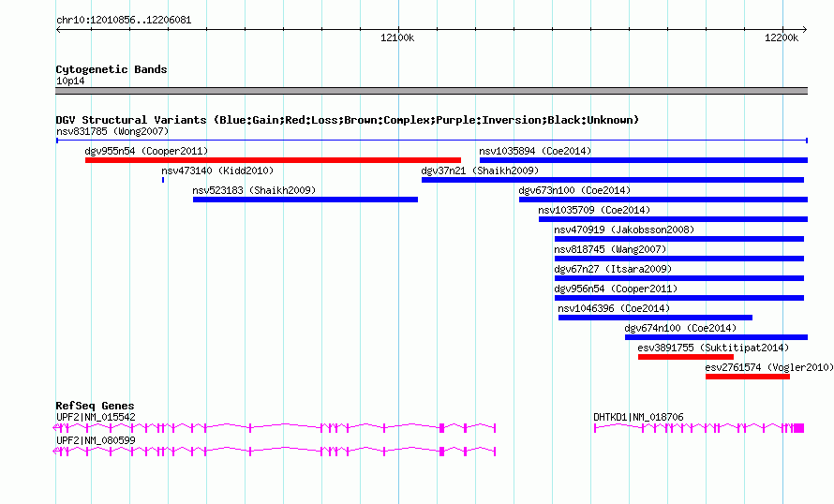This screenshot has height=504, width=834.
Task: Click the red esv2761574 loss bar
Action: pyautogui.click(x=747, y=377)
